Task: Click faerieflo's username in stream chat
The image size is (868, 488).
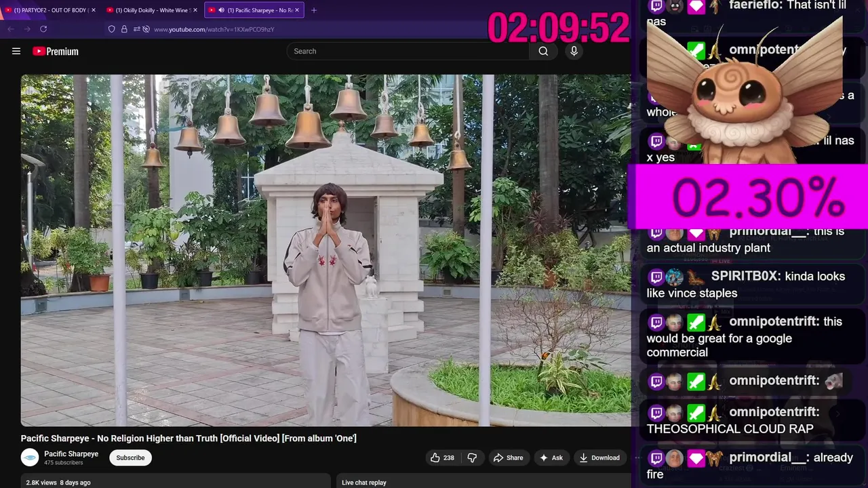Action: point(753,5)
